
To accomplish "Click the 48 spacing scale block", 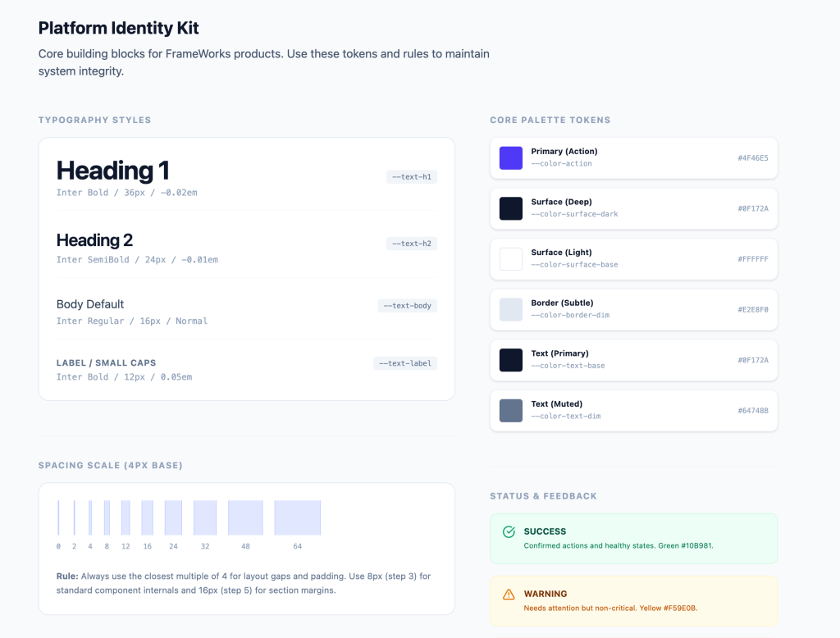I will tap(245, 518).
